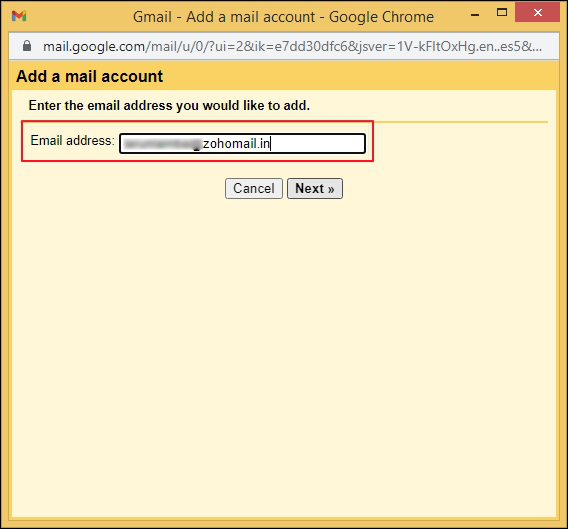Select the mail.google.com URL in address bar
This screenshot has height=529, width=568.
coord(292,46)
